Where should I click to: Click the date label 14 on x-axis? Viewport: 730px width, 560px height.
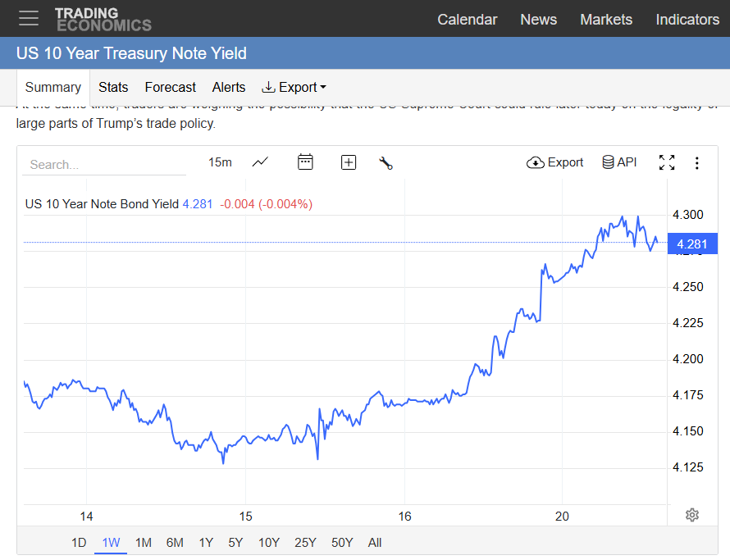[86, 517]
